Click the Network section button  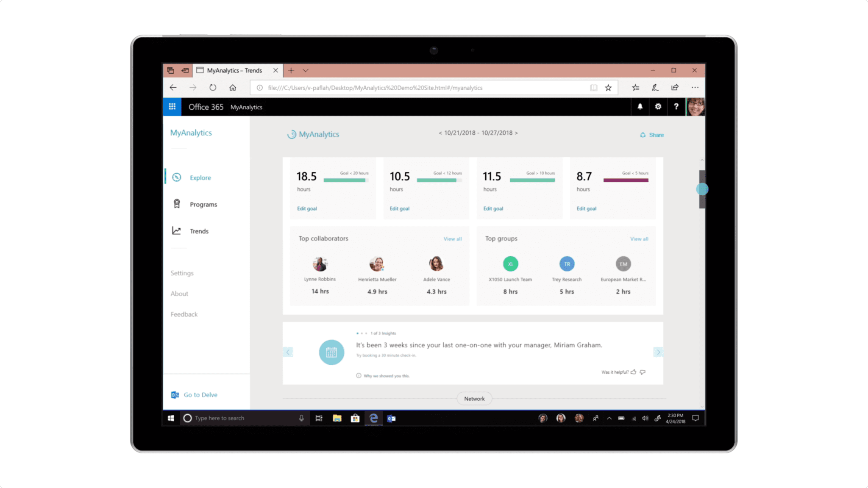[474, 399]
